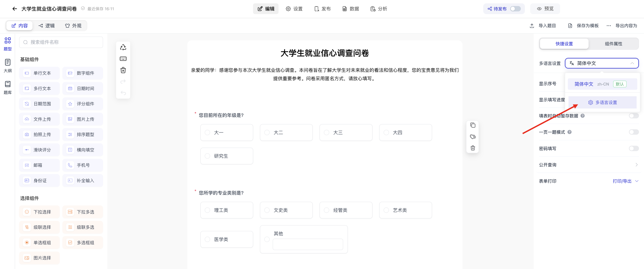The width and height of the screenshot is (644, 269).
Task: Click the undo arrow icon
Action: point(123,93)
